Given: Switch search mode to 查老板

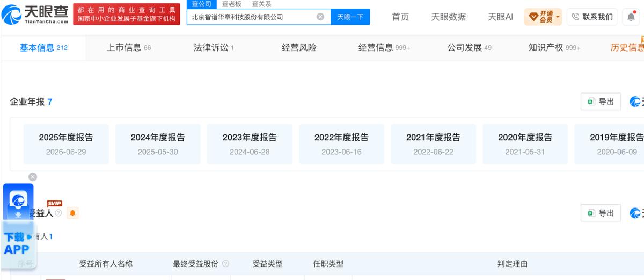Looking at the screenshot, I should (232, 4).
